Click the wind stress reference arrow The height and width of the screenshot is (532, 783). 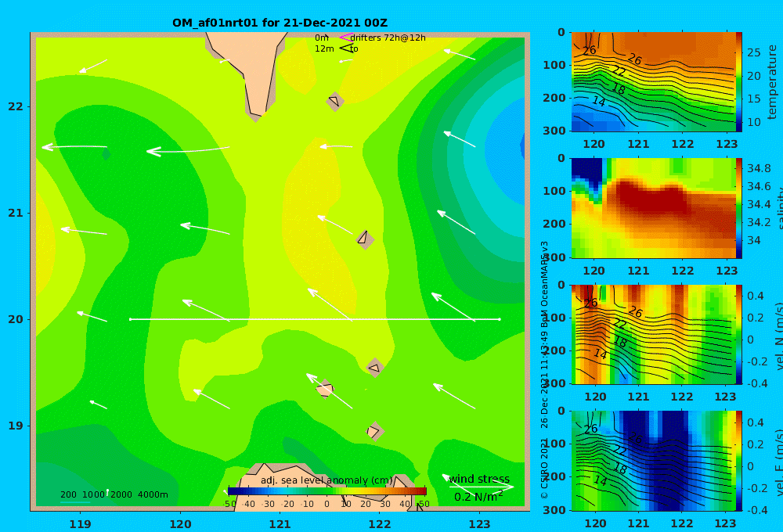tap(482, 487)
